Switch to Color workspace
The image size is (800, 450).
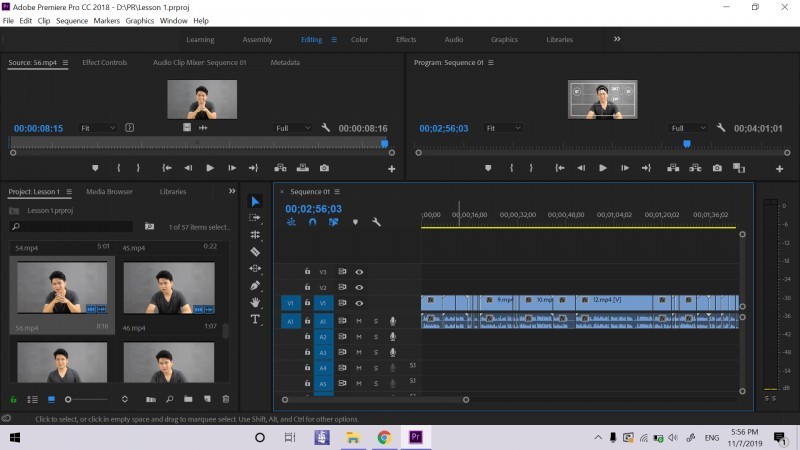(359, 39)
